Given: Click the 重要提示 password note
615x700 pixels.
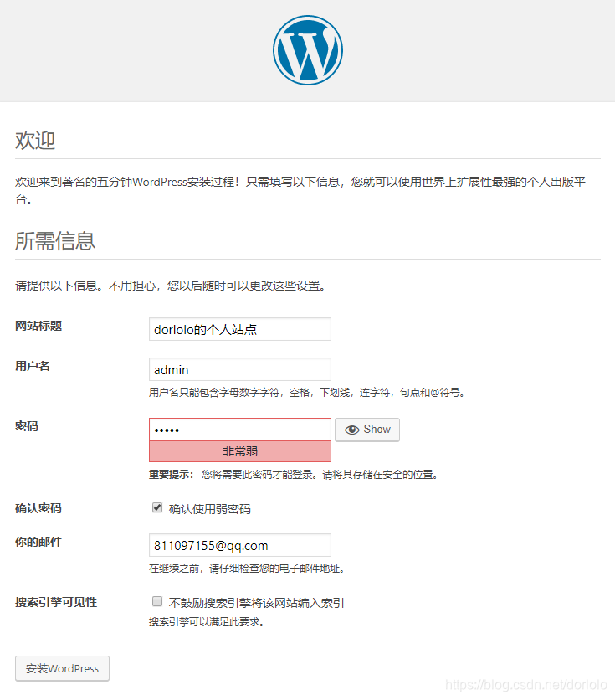Looking at the screenshot, I should tap(295, 475).
